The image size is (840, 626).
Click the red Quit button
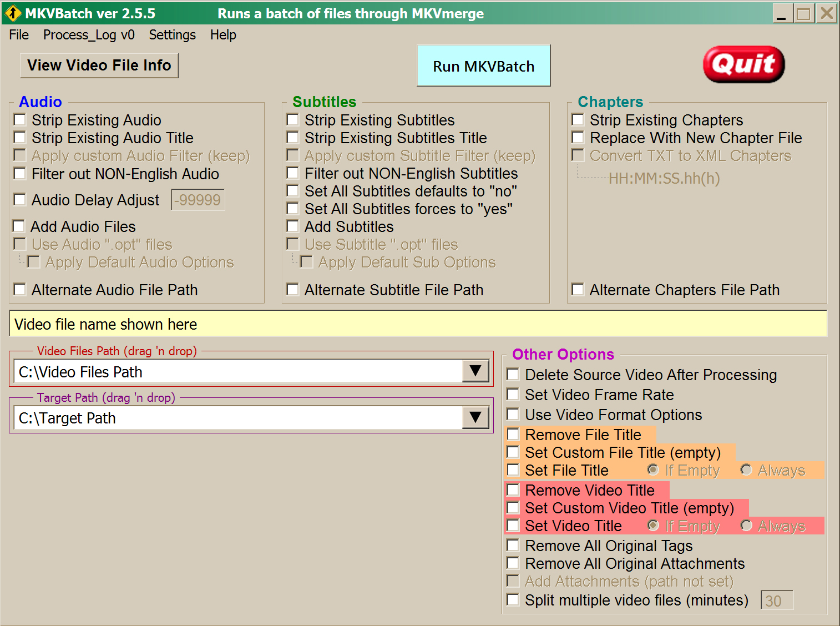[x=743, y=64]
